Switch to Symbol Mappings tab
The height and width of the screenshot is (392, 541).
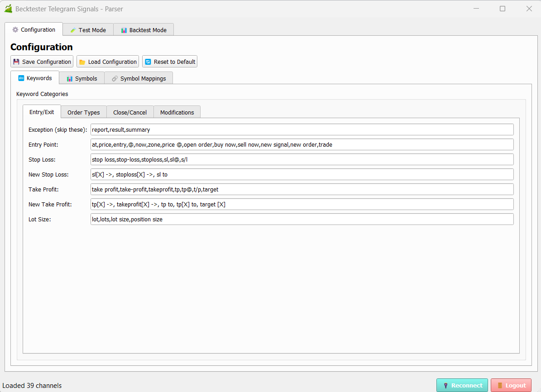pos(139,78)
